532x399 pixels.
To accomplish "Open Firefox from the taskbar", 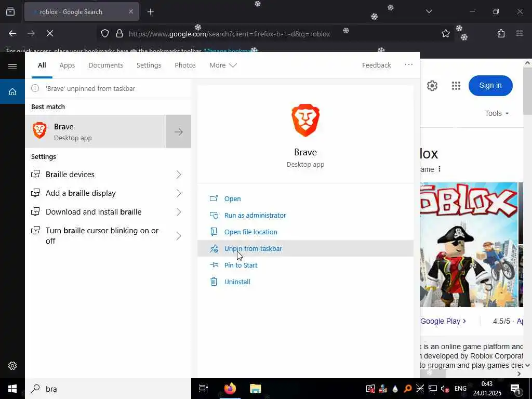I will point(230,389).
